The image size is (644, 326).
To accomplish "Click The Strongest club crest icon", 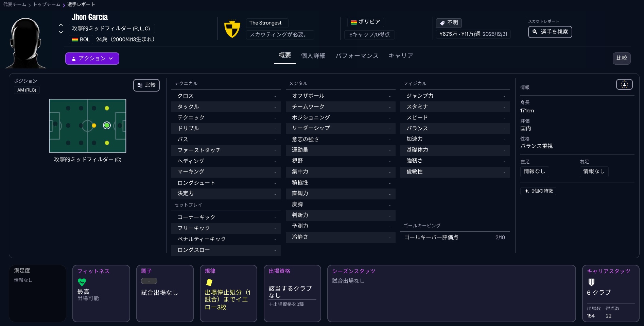I will click(232, 29).
